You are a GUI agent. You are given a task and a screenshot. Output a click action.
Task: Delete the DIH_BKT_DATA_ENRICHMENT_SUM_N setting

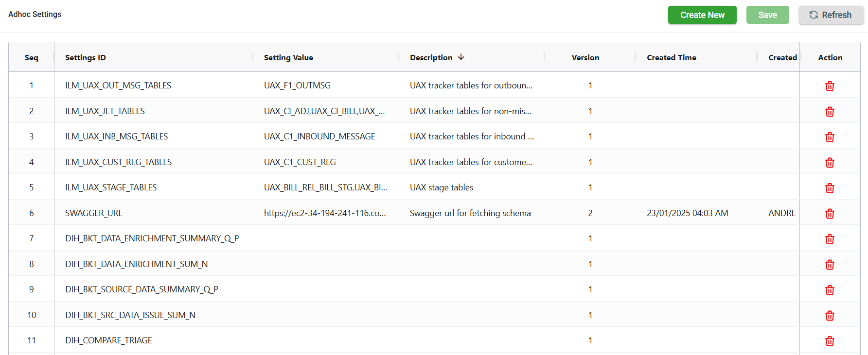pyautogui.click(x=830, y=265)
